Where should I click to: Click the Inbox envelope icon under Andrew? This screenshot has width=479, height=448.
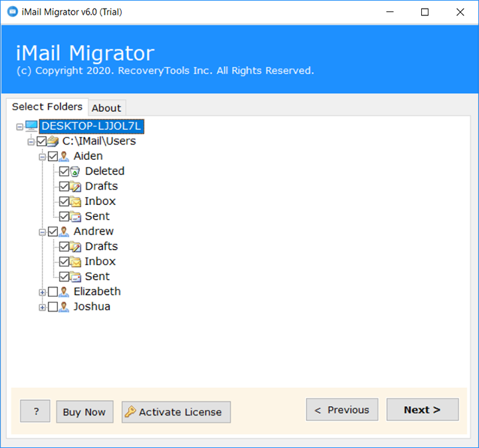click(75, 262)
